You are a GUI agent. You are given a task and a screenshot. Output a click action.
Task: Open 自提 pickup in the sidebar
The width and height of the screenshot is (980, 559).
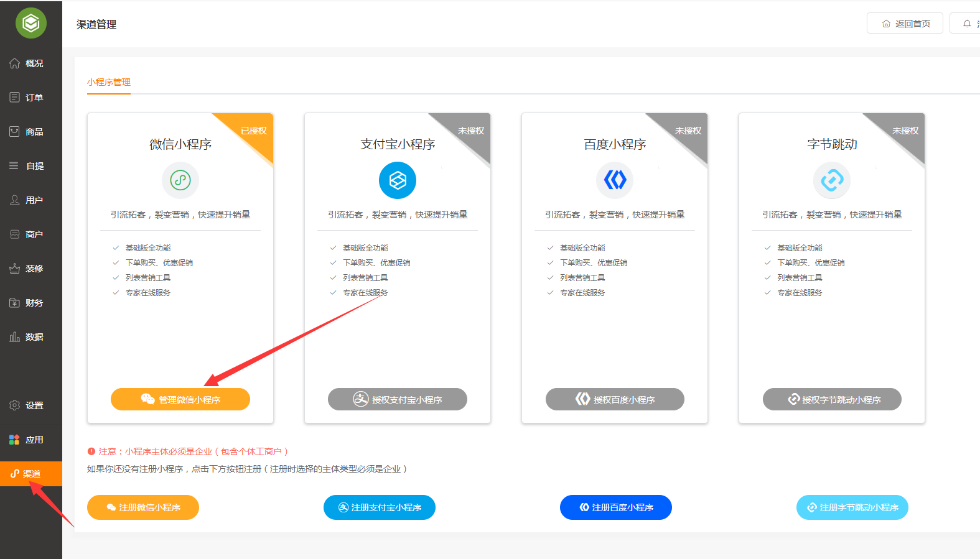click(26, 166)
